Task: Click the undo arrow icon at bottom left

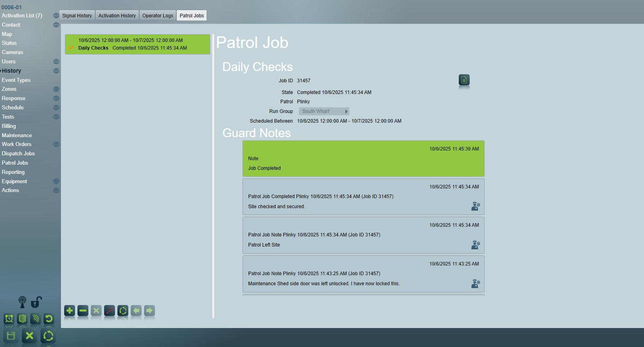Action: 49,319
